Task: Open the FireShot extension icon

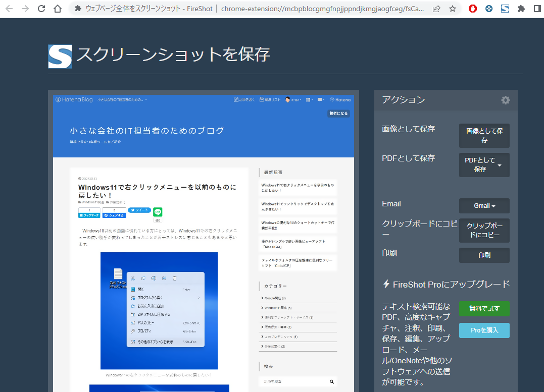Action: (505, 9)
